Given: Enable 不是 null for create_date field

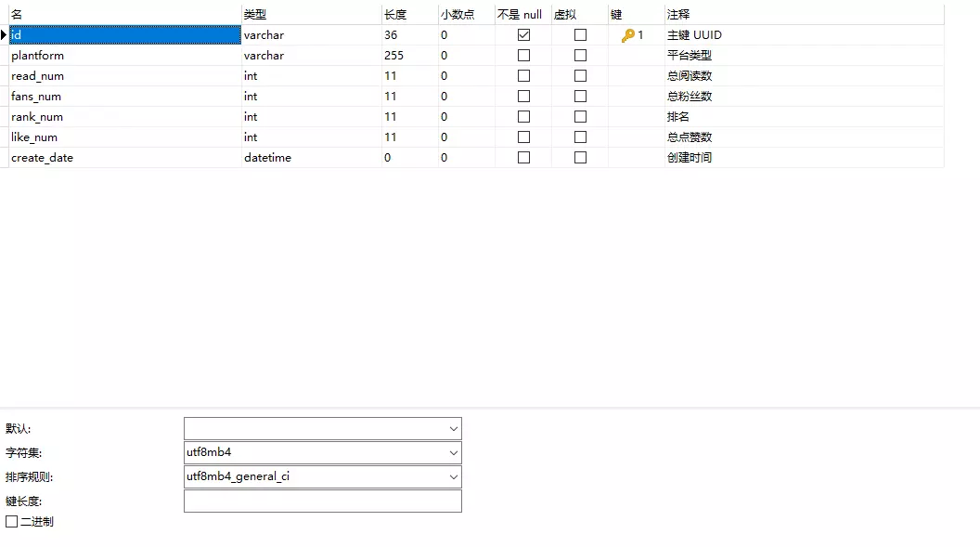Looking at the screenshot, I should click(x=523, y=158).
